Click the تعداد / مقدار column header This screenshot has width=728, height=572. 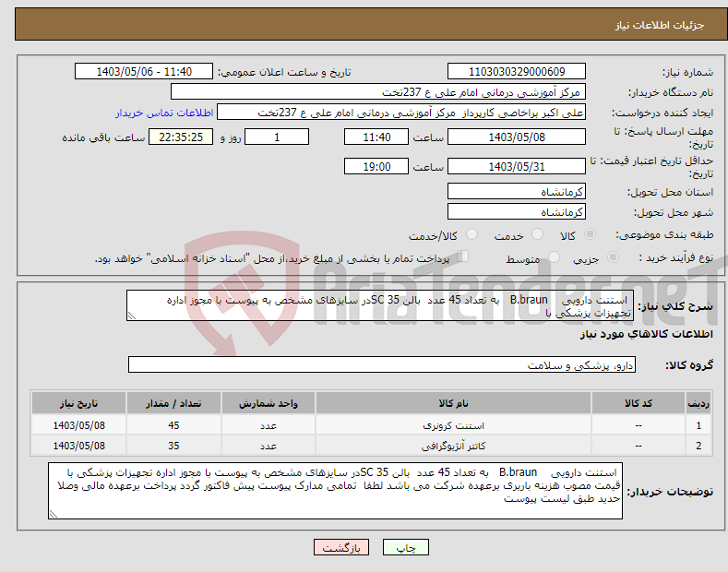point(173,403)
